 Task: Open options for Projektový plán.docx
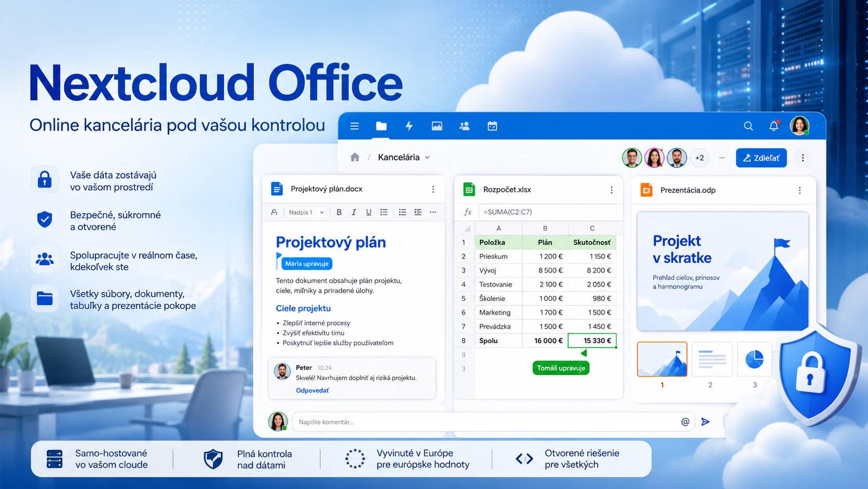click(x=433, y=189)
